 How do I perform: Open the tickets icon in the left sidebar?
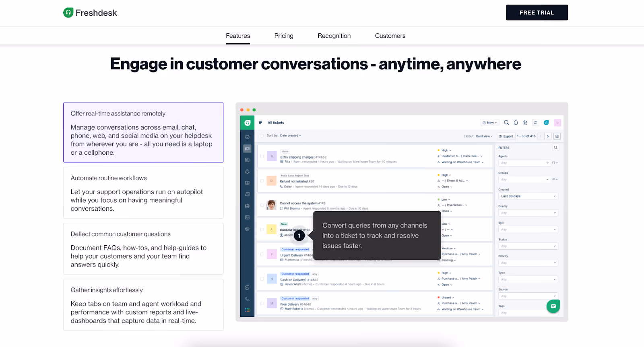coord(247,148)
